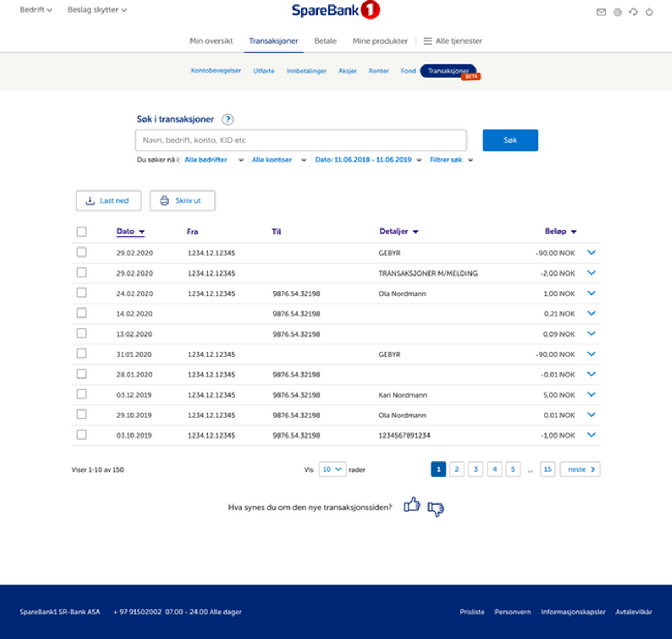
Task: Click the power logout icon
Action: click(x=648, y=12)
